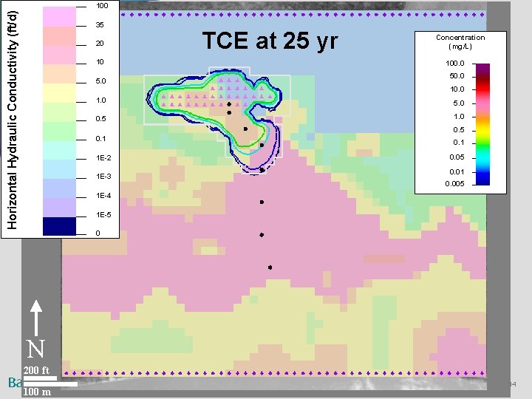Viewport: 532px width, 399px height.
Task: Click the '20' conductivity legend label
Action: click(100, 44)
